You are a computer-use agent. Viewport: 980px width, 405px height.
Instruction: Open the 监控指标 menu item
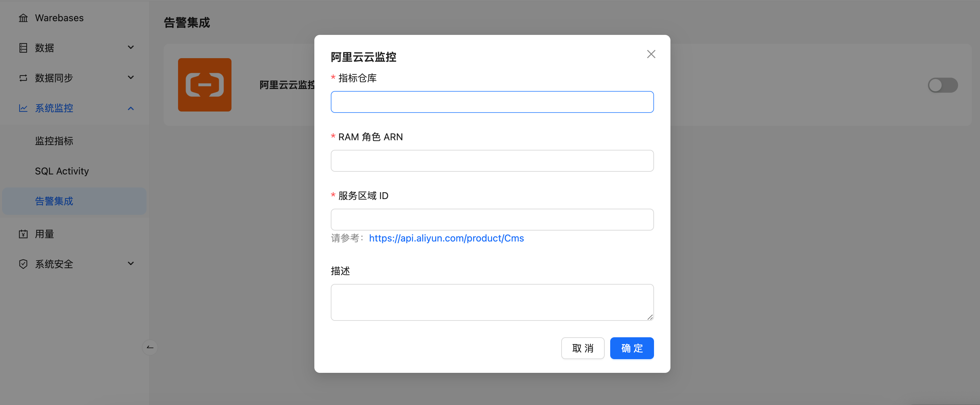pyautogui.click(x=74, y=141)
